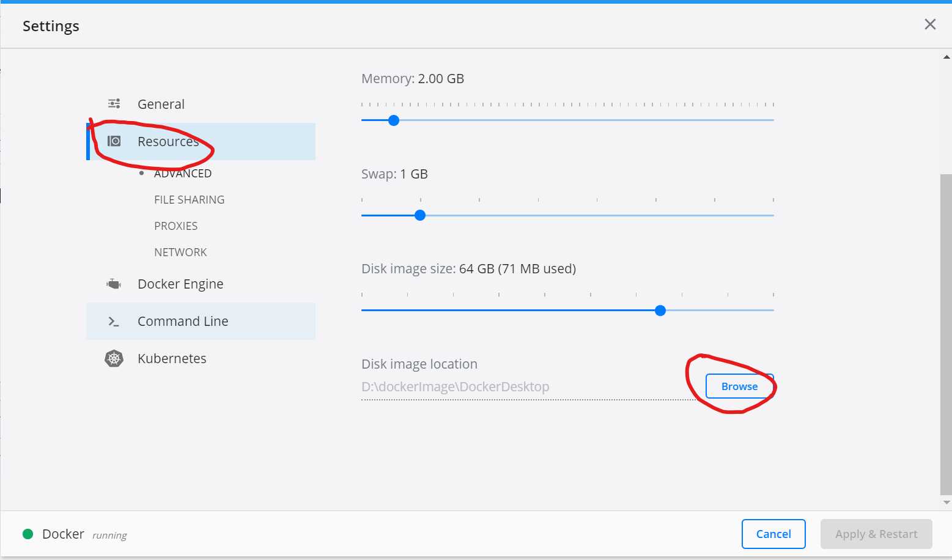Click the 'Docker' status label
The image size is (952, 560).
pyautogui.click(x=63, y=534)
